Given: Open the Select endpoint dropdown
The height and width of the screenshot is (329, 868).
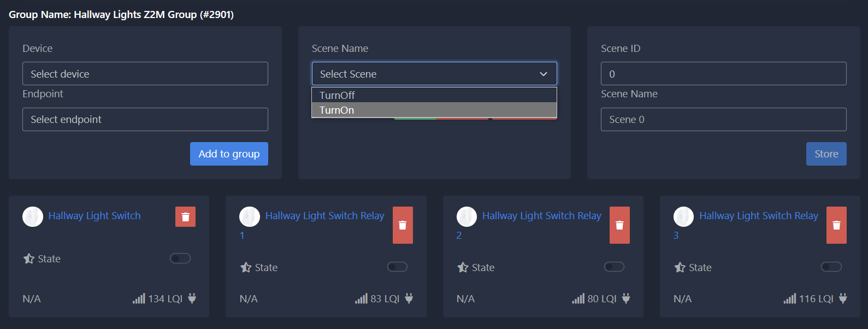Looking at the screenshot, I should coord(145,119).
